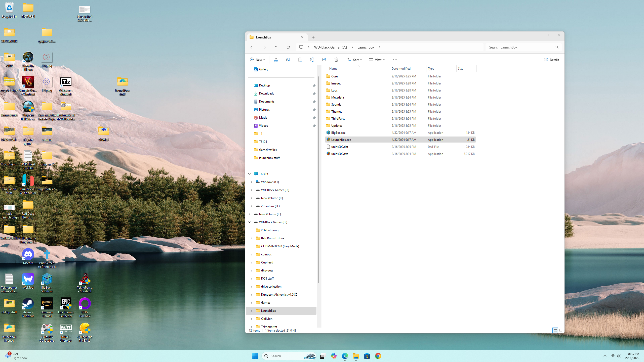Select unins000.exe application file
The image size is (644, 362).
click(x=400, y=154)
